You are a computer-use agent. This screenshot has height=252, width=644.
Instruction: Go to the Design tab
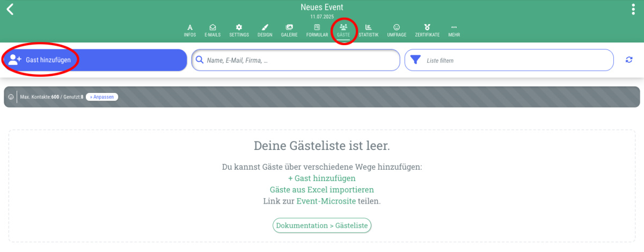pos(265,31)
